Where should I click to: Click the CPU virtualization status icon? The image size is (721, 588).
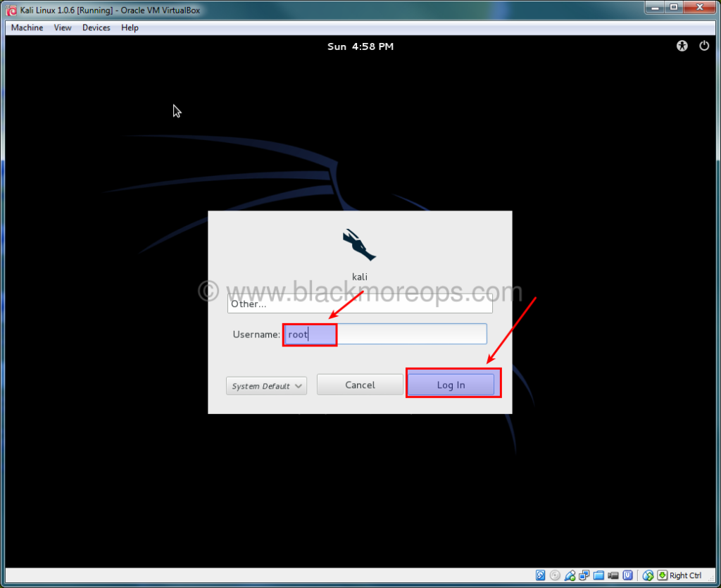point(627,575)
